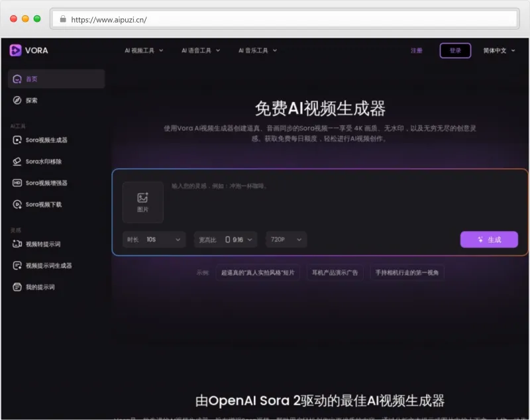Open the Sora水印移除 tool
The height and width of the screenshot is (420, 530).
coord(42,162)
